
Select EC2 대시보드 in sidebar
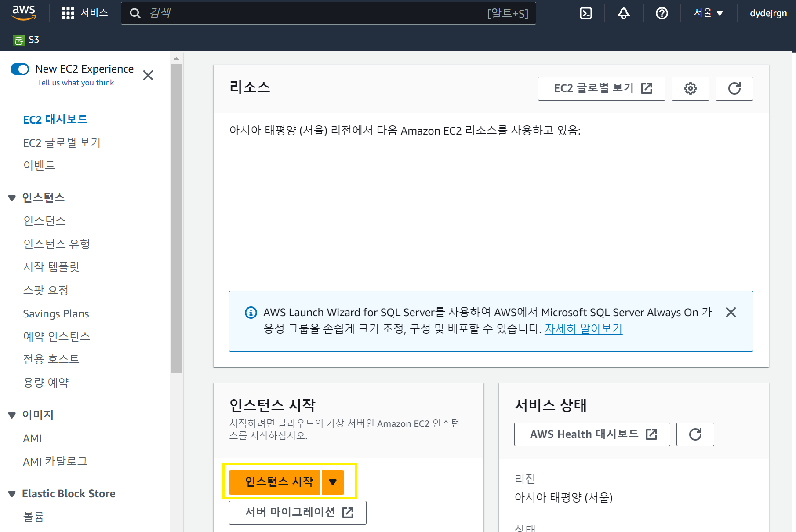pyautogui.click(x=55, y=120)
